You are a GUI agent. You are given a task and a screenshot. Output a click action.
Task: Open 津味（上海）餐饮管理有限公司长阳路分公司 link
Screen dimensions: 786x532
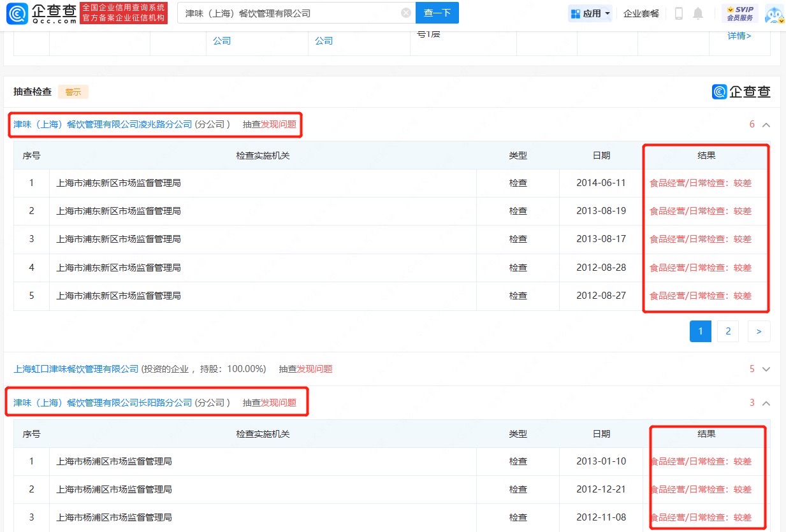tap(103, 403)
